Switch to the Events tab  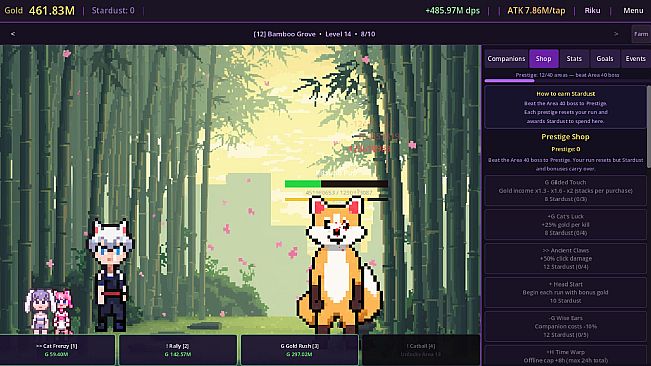[635, 59]
